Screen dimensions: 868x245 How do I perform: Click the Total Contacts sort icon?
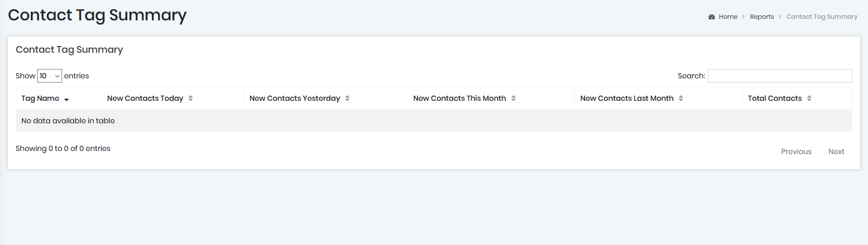point(809,98)
